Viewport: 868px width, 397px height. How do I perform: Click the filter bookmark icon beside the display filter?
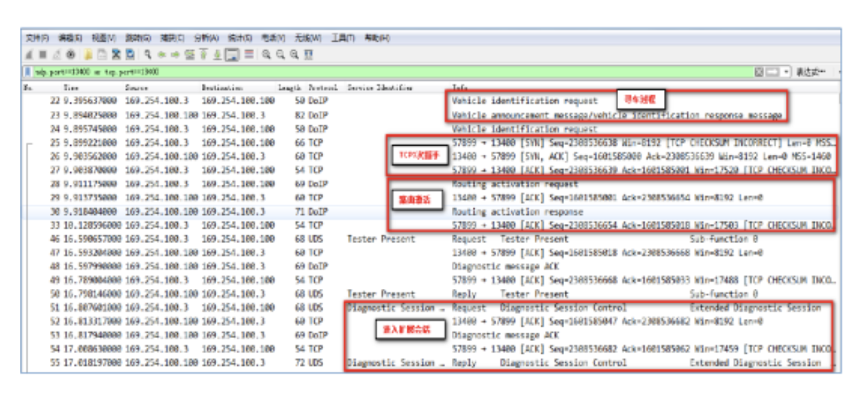point(27,72)
